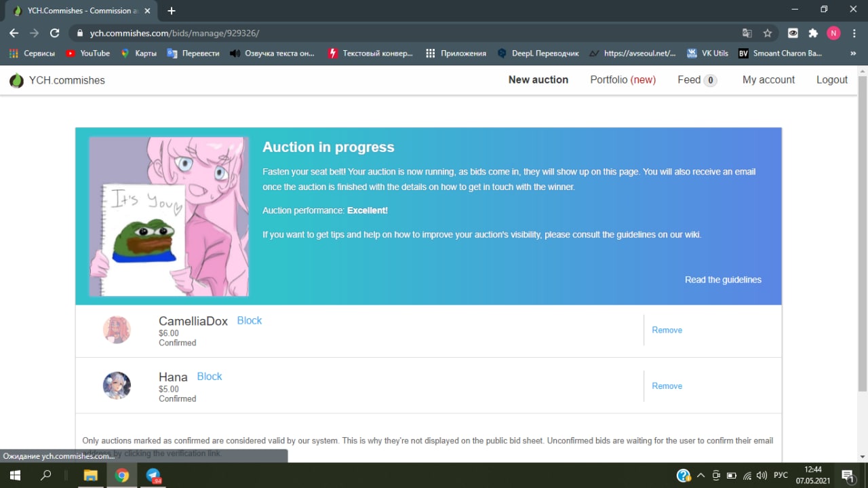This screenshot has width=868, height=488.
Task: Expand the hidden bookmarks chevron
Action: (853, 53)
